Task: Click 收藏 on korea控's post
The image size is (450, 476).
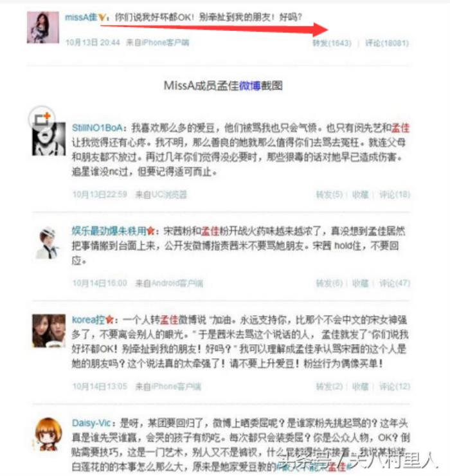Action: click(360, 387)
